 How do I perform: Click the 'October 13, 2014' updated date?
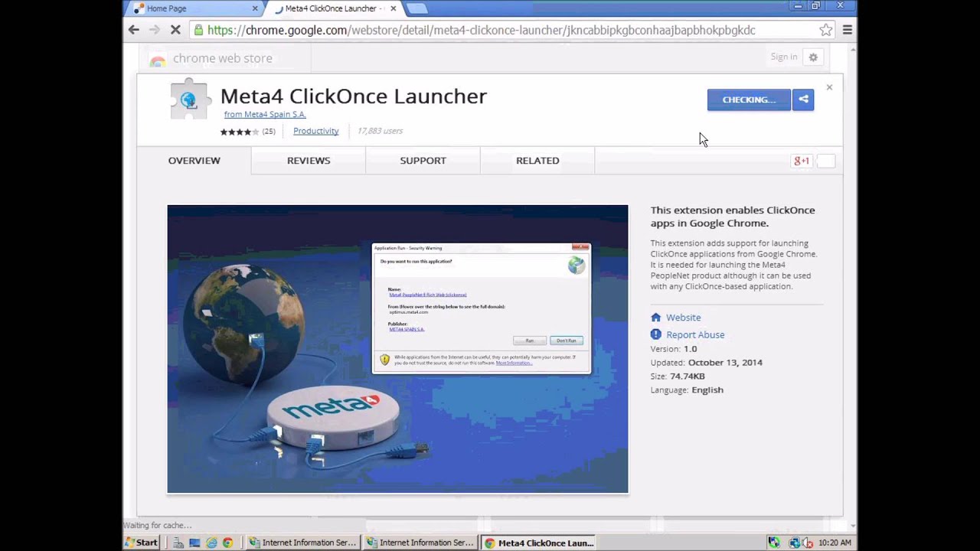point(725,363)
